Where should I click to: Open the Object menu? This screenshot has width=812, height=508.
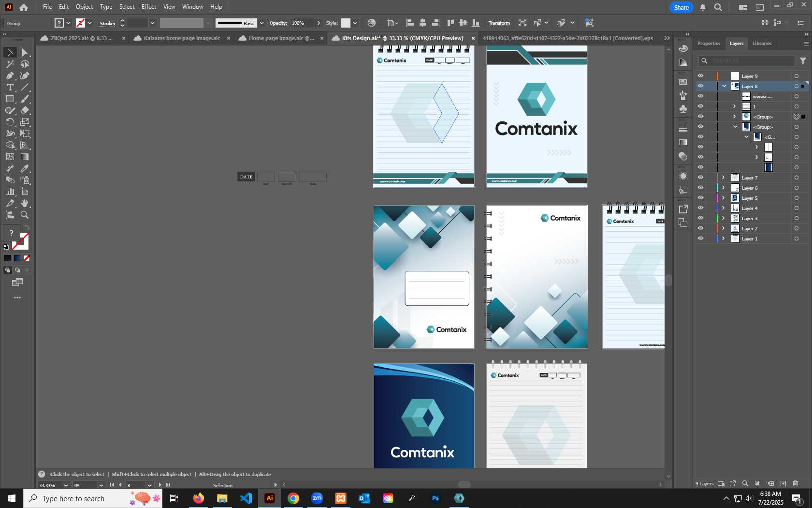point(84,7)
